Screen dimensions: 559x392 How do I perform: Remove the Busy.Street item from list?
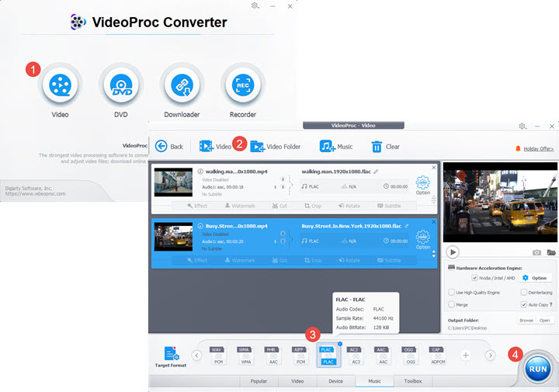tap(433, 222)
